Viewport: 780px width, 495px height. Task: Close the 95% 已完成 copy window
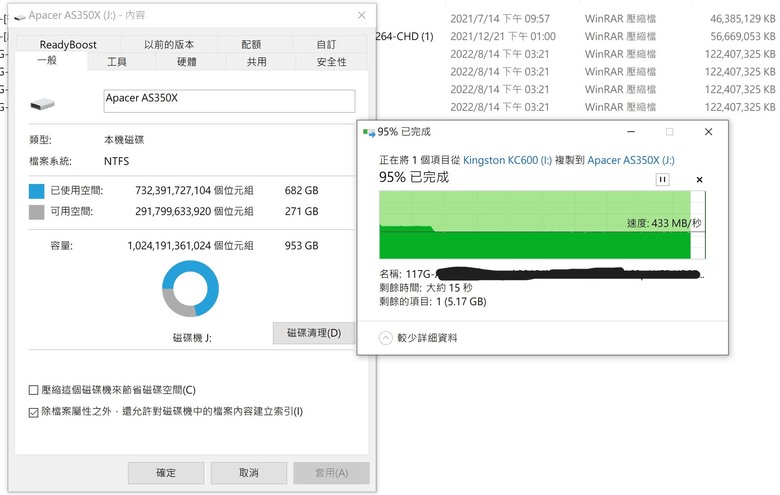708,132
